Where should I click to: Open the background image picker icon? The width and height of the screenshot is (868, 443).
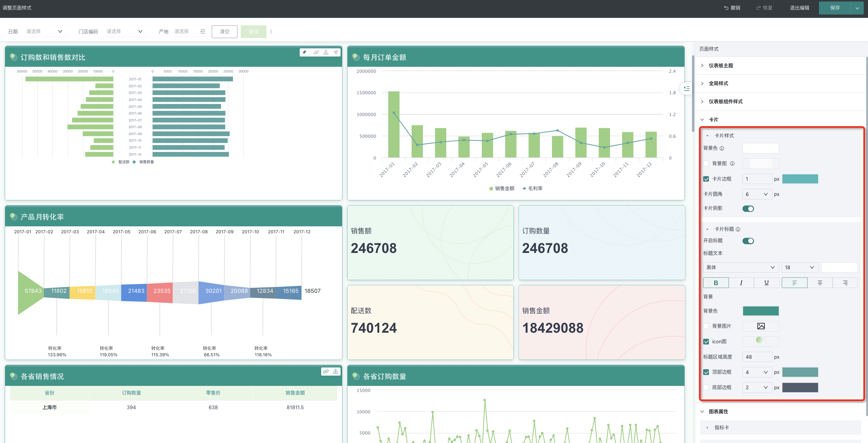[761, 326]
